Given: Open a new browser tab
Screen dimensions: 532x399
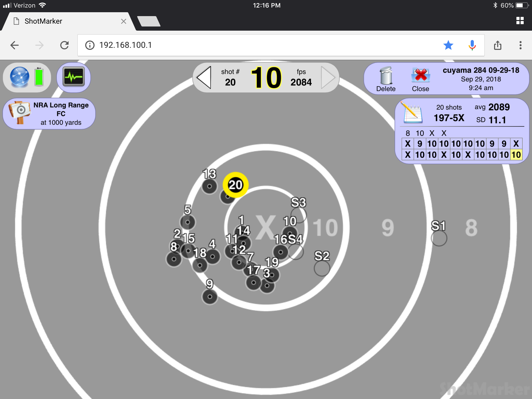Looking at the screenshot, I should [149, 21].
